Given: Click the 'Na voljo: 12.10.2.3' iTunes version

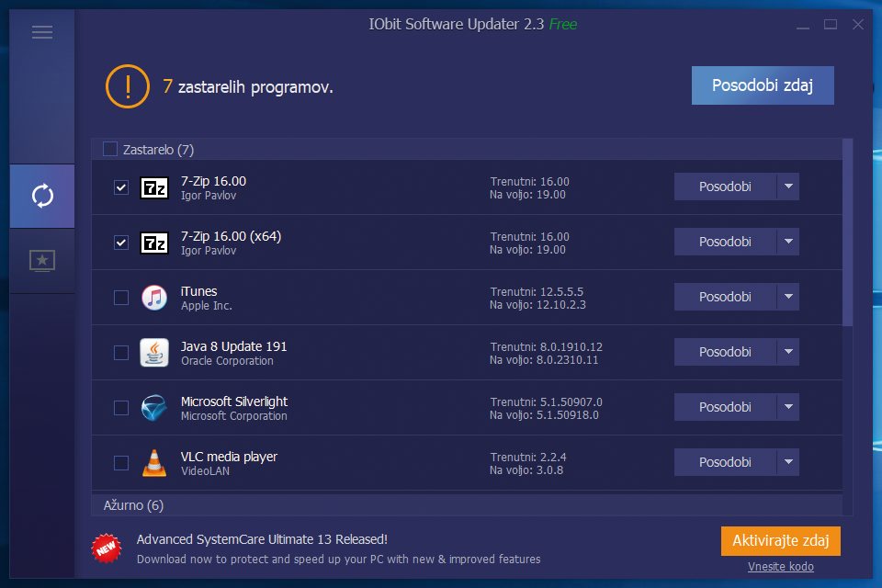Looking at the screenshot, I should (x=537, y=305).
